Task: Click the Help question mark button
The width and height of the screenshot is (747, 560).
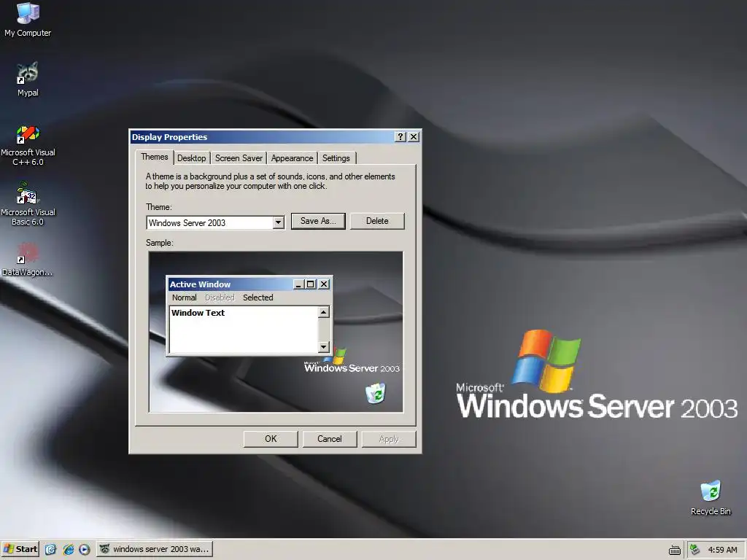Action: pyautogui.click(x=400, y=137)
